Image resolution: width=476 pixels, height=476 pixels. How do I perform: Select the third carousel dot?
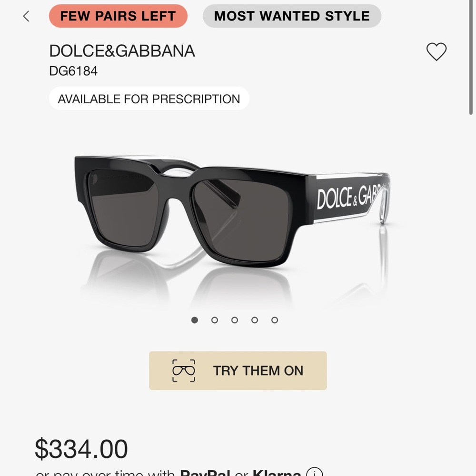click(235, 320)
